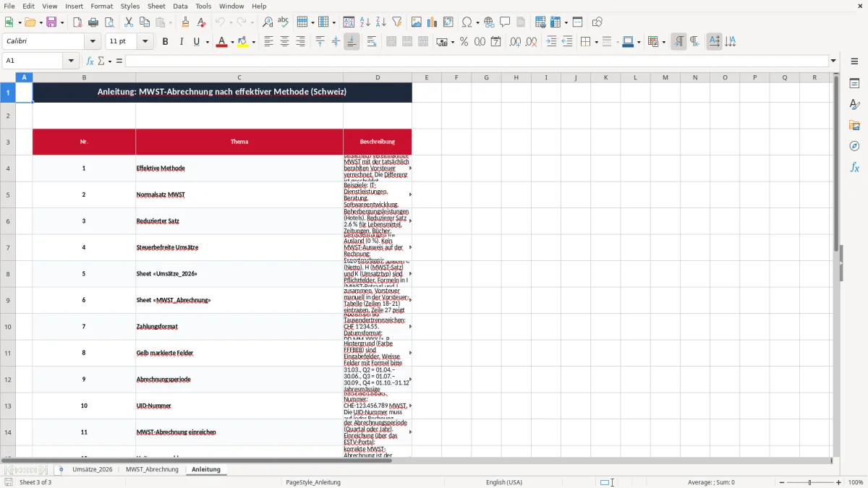Screen dimensions: 868x488
Task: Toggle Align Top
Action: point(320,42)
